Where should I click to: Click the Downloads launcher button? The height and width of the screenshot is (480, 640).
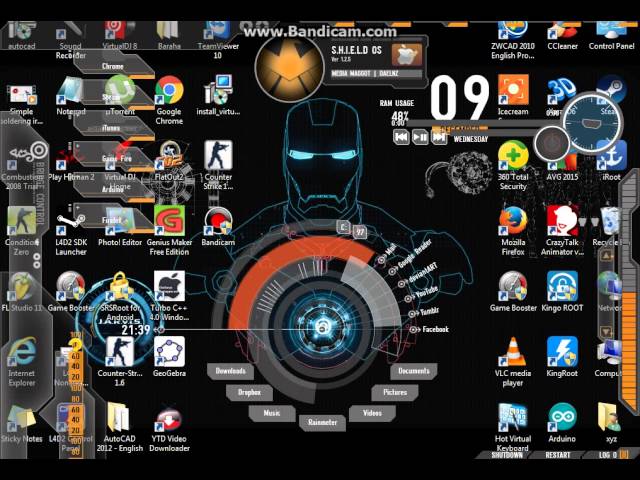pyautogui.click(x=230, y=371)
